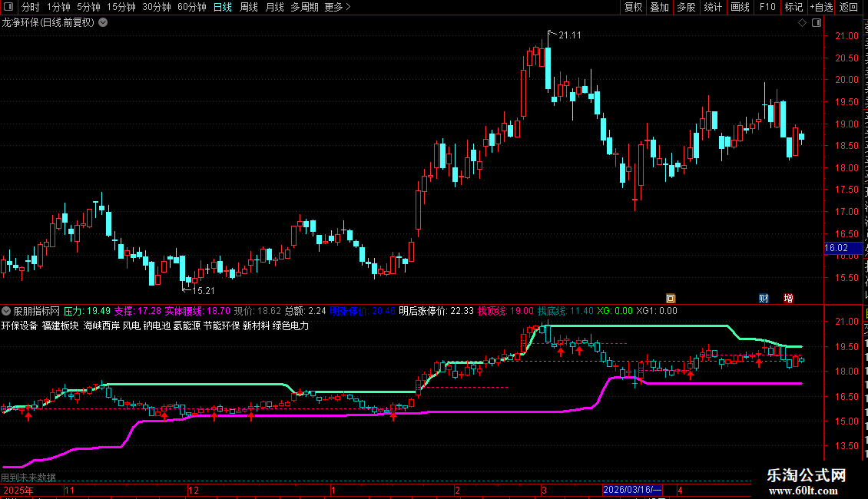The image size is (868, 499).
Task: Click the 用到未来数据 notice text
Action: point(28,478)
